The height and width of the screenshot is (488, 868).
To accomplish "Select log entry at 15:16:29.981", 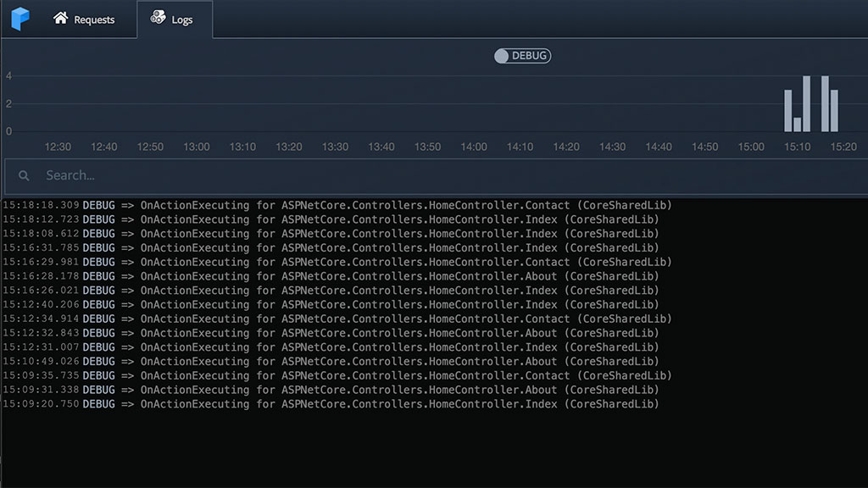I will pos(337,263).
